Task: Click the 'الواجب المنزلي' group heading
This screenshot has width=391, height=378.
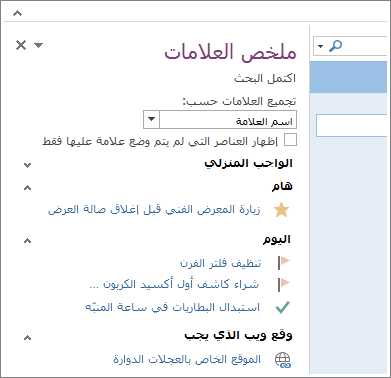Action: (248, 164)
